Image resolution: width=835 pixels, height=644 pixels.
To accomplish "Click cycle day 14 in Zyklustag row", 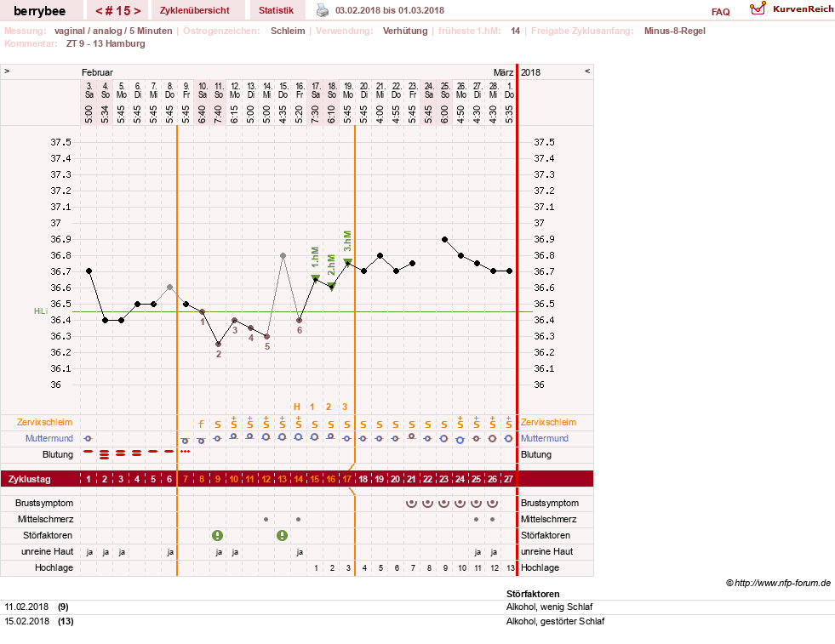I will tap(298, 479).
